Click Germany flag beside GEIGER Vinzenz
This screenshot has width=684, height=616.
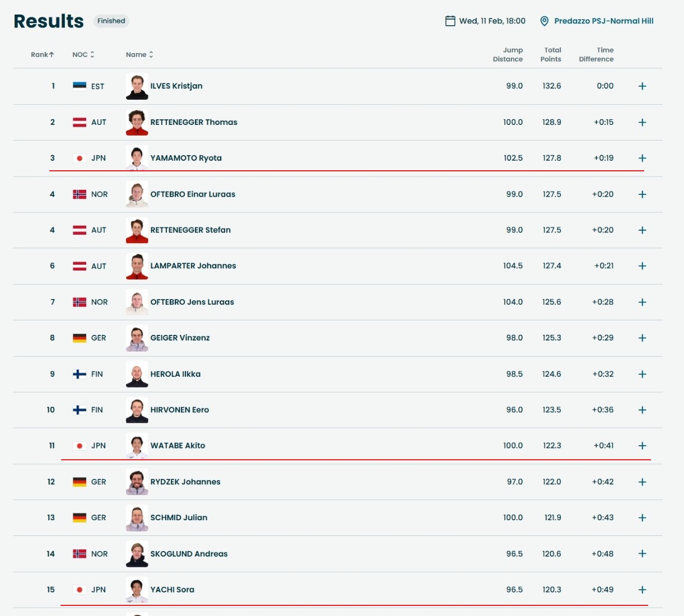(x=80, y=338)
